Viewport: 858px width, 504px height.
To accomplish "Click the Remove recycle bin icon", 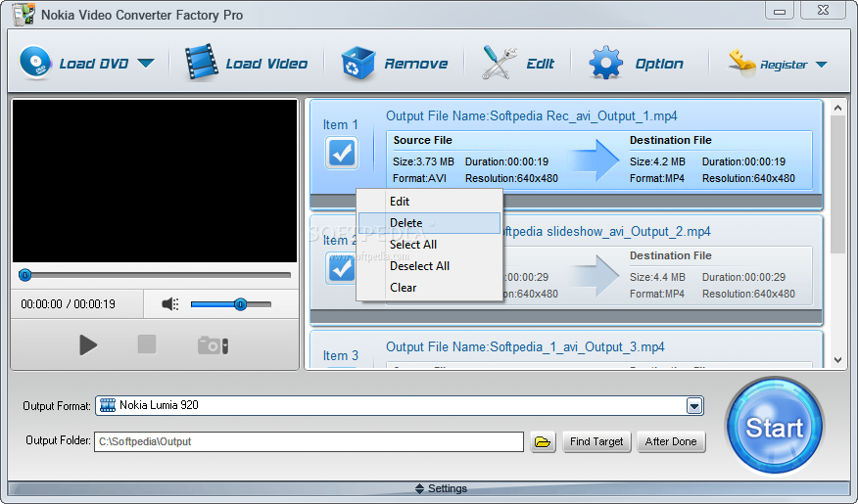I will click(357, 63).
